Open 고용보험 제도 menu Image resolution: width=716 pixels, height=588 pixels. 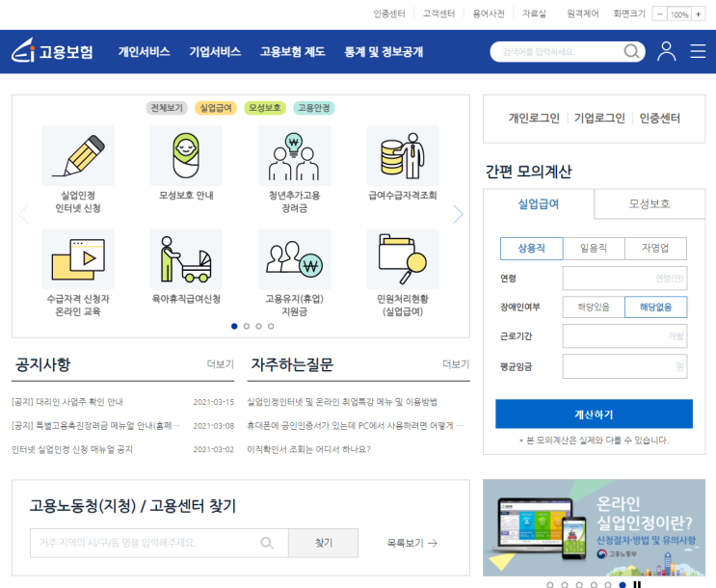(293, 52)
